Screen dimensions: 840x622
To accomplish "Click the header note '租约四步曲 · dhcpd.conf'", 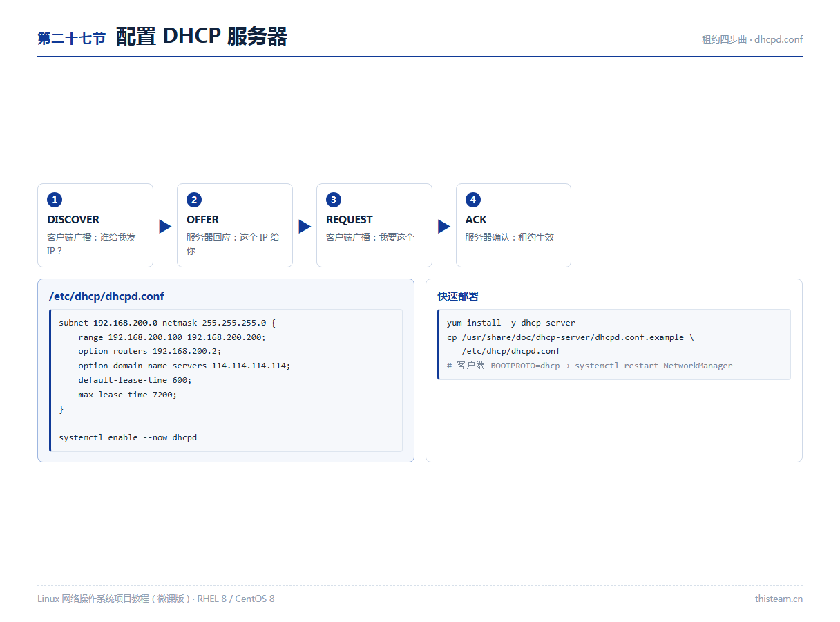I will 752,39.
